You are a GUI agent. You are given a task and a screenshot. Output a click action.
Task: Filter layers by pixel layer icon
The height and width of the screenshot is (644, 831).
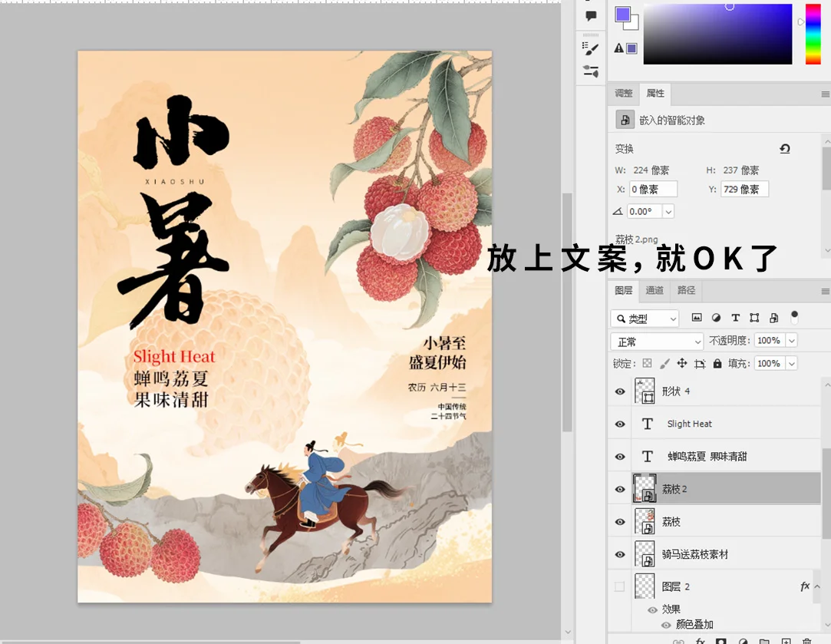tap(697, 318)
